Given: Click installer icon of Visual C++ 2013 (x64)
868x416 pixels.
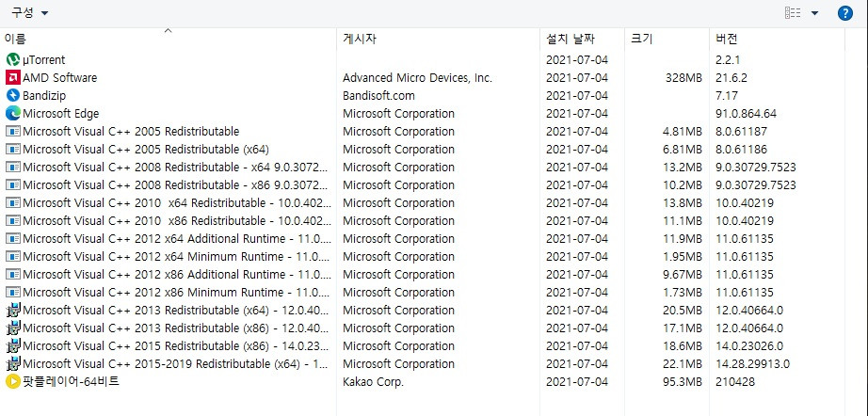Looking at the screenshot, I should point(13,311).
